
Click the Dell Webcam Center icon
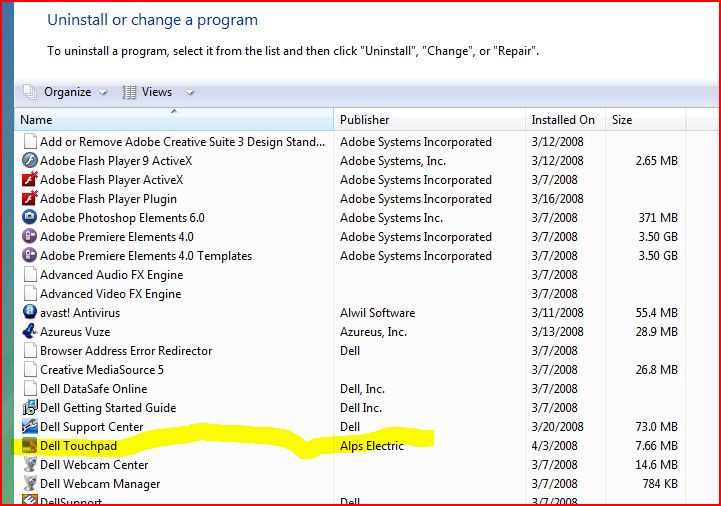click(x=30, y=464)
